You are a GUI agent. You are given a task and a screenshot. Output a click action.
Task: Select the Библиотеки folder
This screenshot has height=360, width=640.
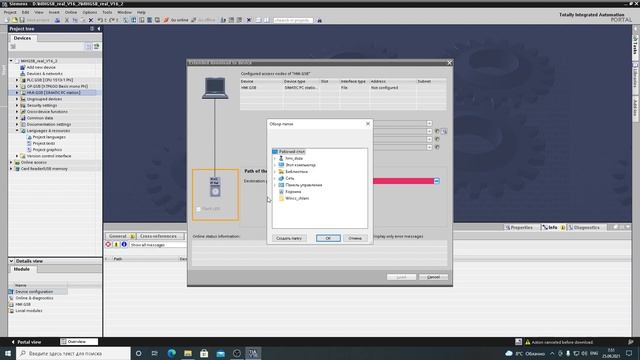296,172
